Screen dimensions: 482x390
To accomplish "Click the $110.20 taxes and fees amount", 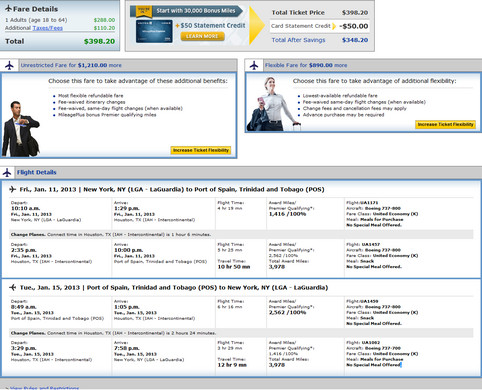I will [104, 28].
